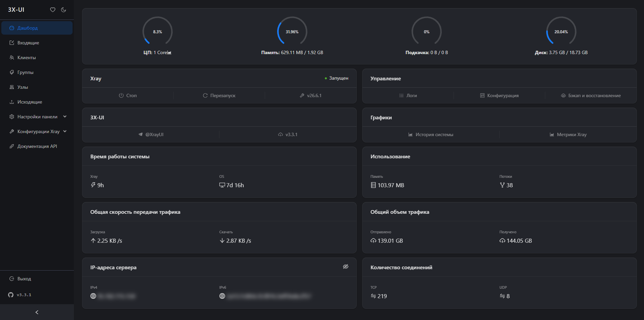Open Логи viewer
This screenshot has height=320, width=644.
click(x=408, y=95)
